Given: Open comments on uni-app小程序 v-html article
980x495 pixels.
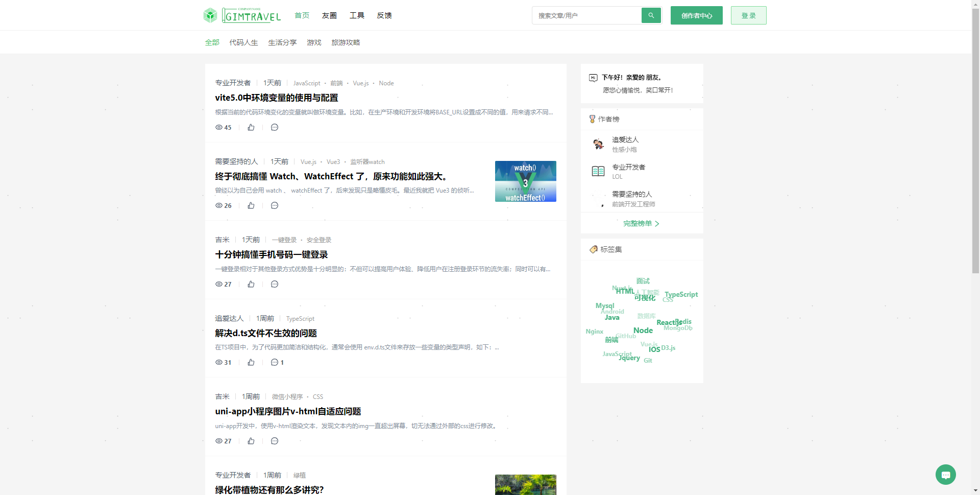Looking at the screenshot, I should point(275,441).
